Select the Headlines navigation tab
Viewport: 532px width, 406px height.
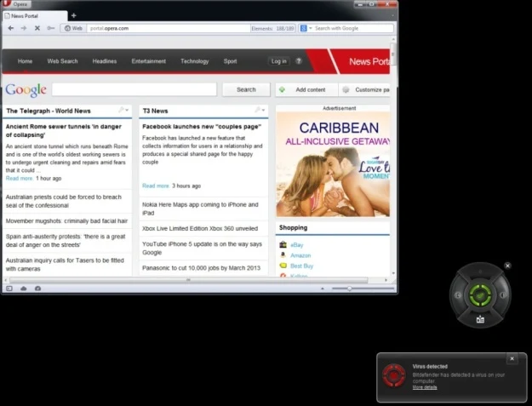(x=105, y=61)
